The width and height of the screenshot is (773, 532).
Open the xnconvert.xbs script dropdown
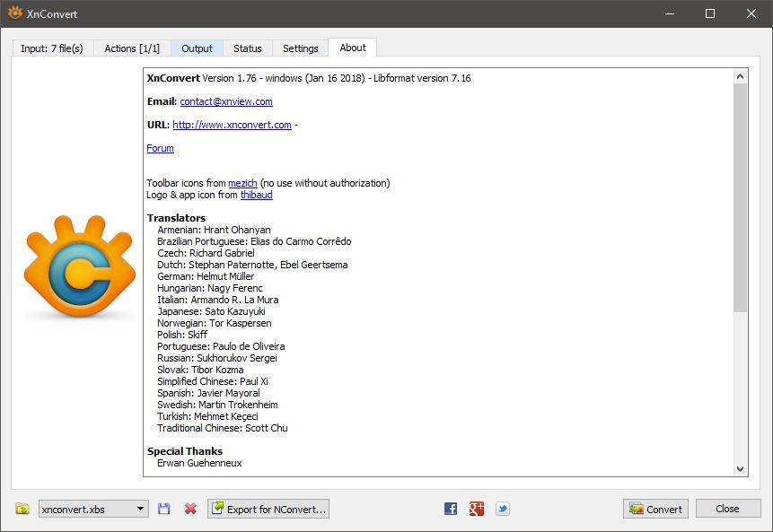pyautogui.click(x=93, y=509)
